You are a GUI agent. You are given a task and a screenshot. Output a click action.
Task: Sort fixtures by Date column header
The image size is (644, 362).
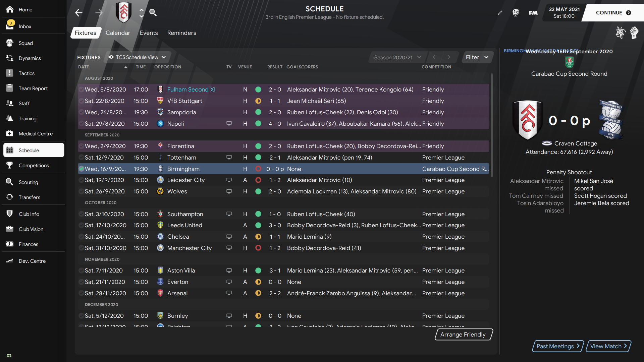pyautogui.click(x=84, y=67)
